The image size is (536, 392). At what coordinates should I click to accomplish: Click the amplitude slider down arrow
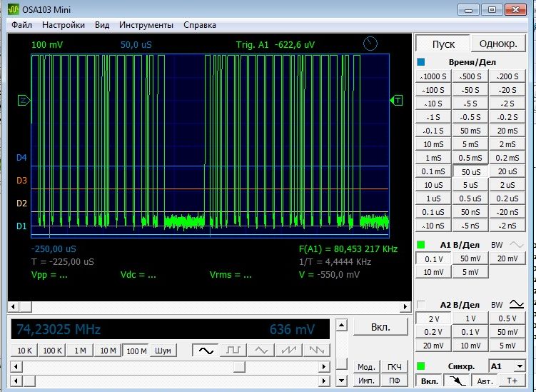[342, 381]
